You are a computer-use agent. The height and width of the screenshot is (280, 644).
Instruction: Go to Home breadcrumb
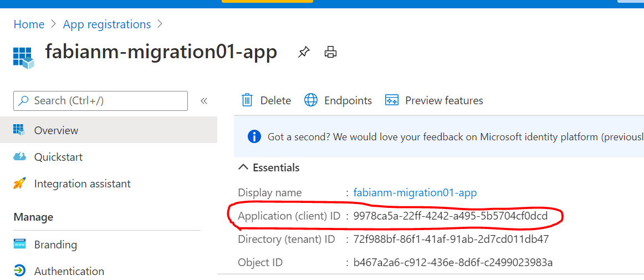pos(29,24)
